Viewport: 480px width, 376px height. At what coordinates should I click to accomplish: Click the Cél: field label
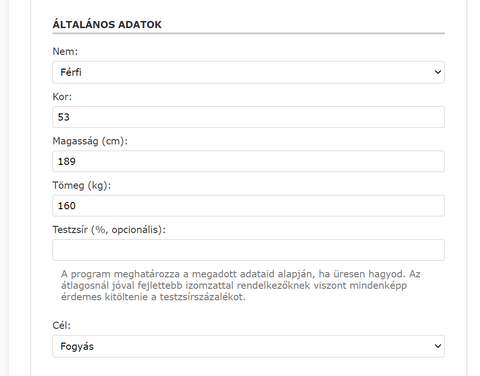coord(62,325)
